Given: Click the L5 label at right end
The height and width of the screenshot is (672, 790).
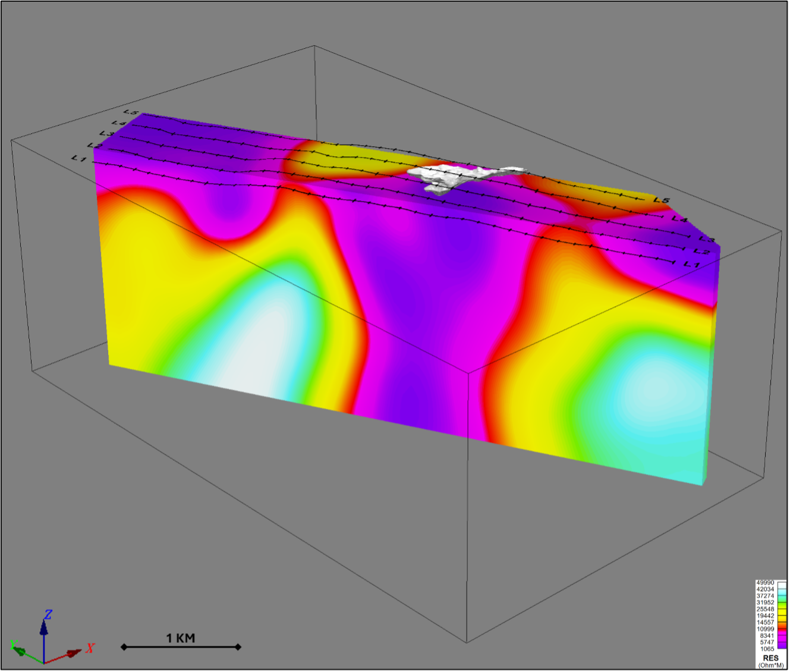Looking at the screenshot, I should tap(661, 200).
